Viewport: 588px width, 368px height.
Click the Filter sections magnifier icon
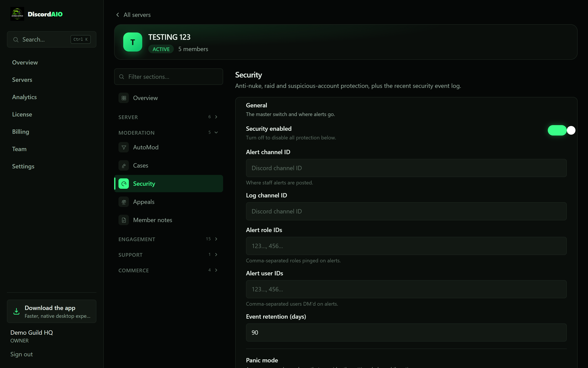[121, 77]
